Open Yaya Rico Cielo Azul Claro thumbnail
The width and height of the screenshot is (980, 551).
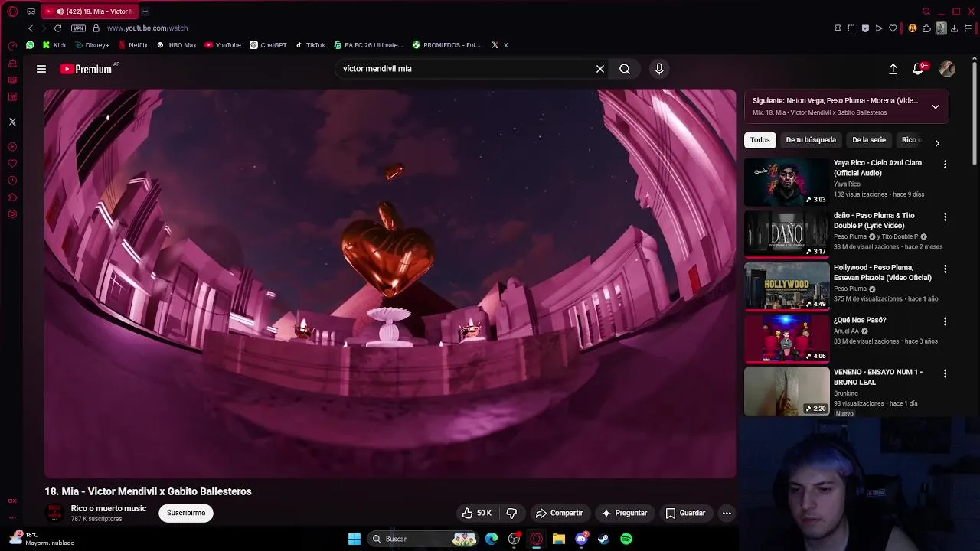(787, 182)
